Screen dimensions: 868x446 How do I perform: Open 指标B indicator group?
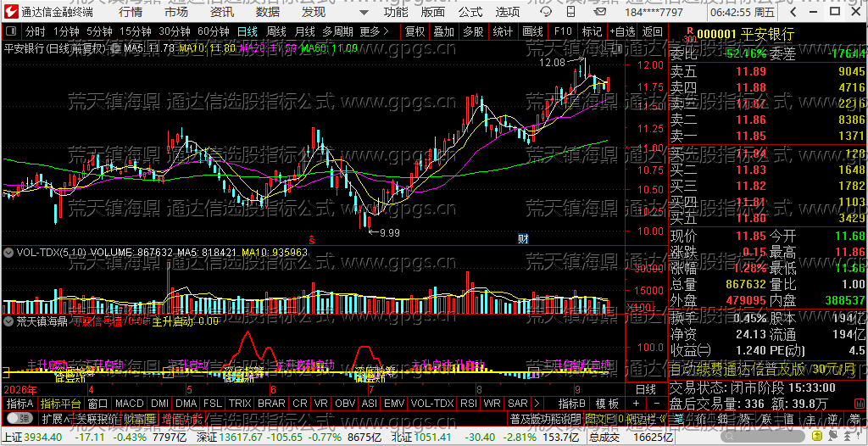pyautogui.click(x=572, y=404)
